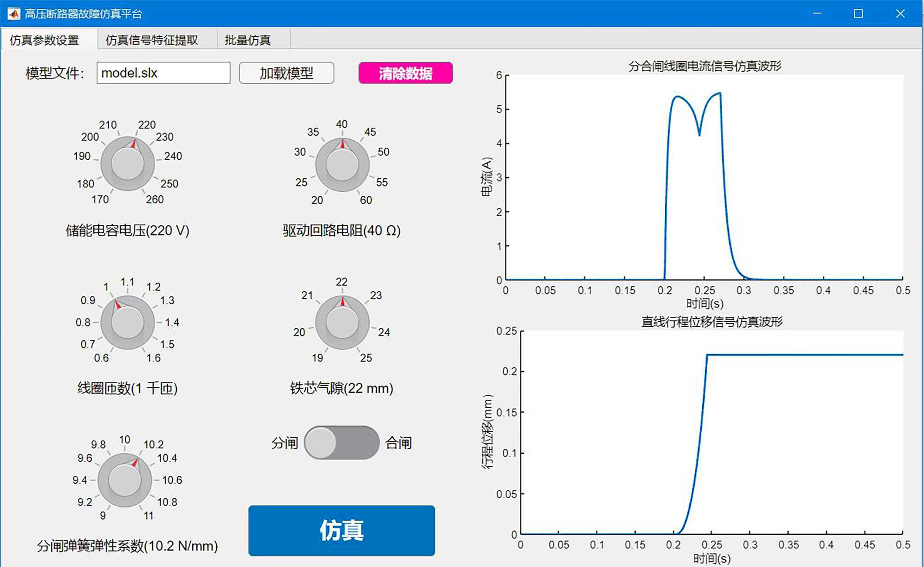The width and height of the screenshot is (924, 567).
Task: Maximize the simulation platform window
Action: 858,13
